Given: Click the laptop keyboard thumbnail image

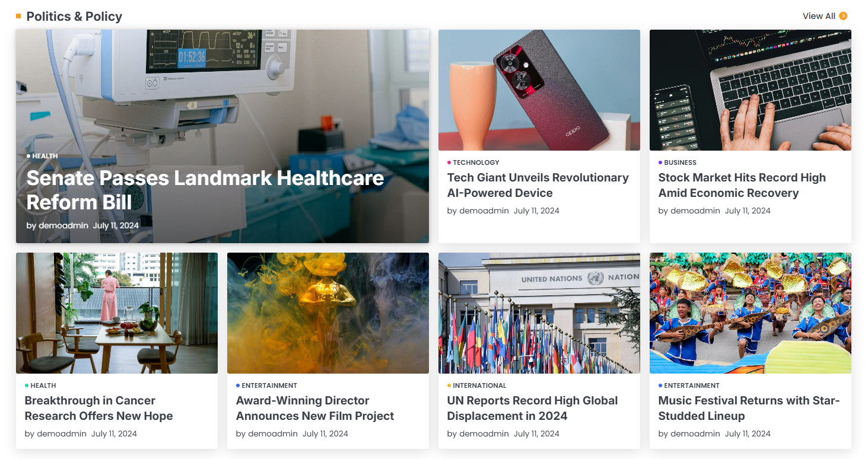Looking at the screenshot, I should 751,90.
